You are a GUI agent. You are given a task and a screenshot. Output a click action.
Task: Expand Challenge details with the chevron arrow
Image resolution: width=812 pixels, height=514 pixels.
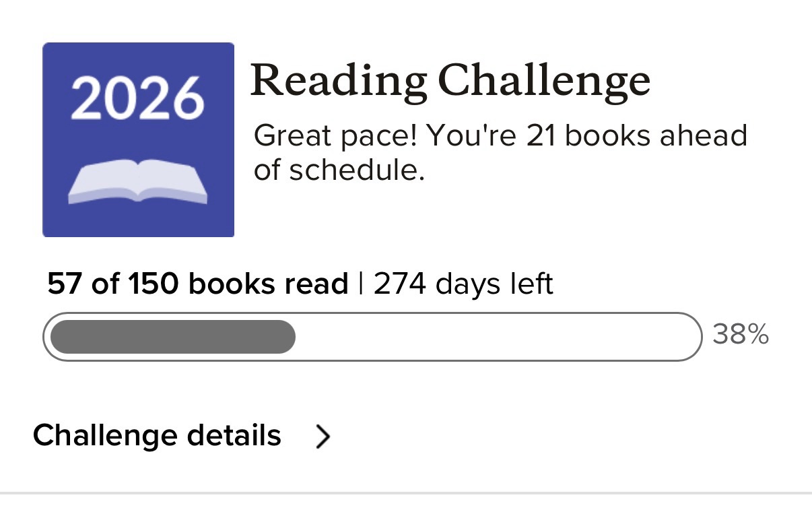click(x=323, y=437)
